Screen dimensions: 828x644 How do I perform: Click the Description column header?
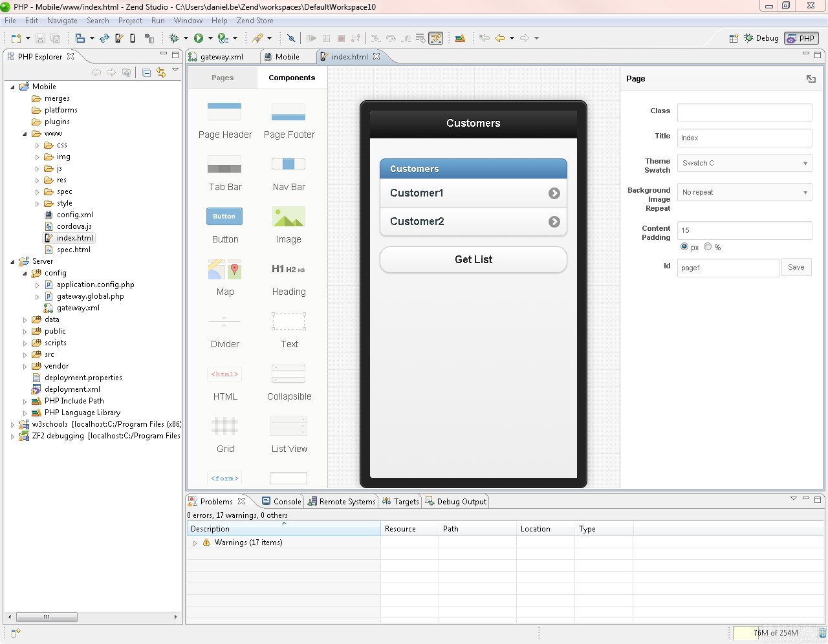[283, 529]
